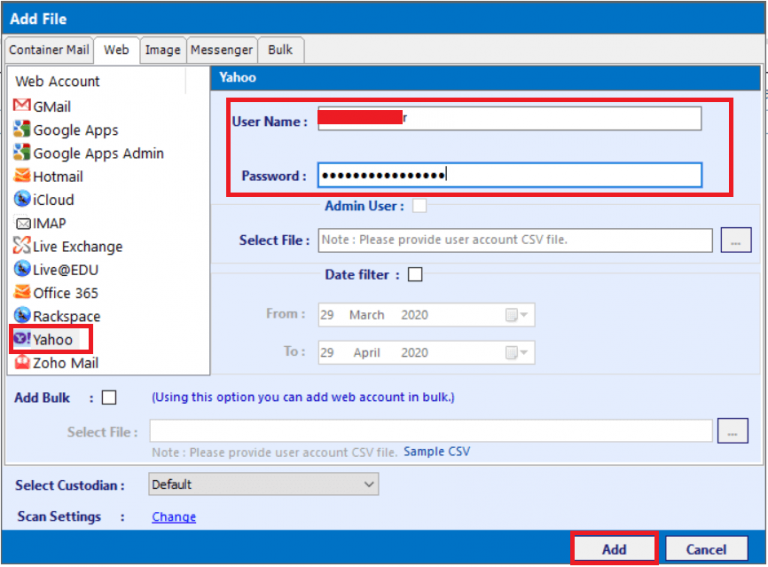Switch to the Image tab
The height and width of the screenshot is (567, 768).
[163, 50]
